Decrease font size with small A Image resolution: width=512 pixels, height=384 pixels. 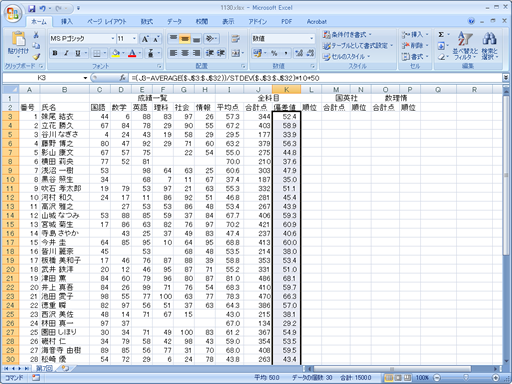[x=156, y=39]
